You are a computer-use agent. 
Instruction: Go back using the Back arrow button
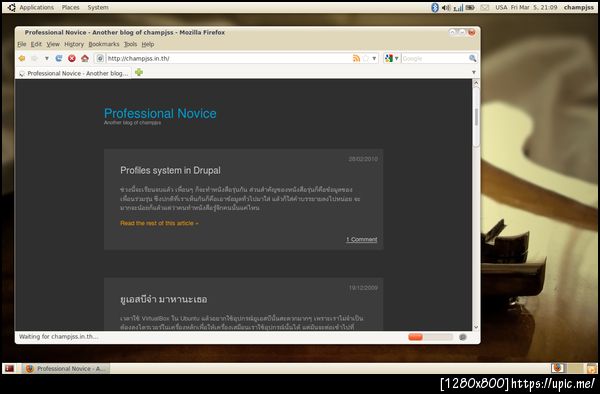coord(22,58)
